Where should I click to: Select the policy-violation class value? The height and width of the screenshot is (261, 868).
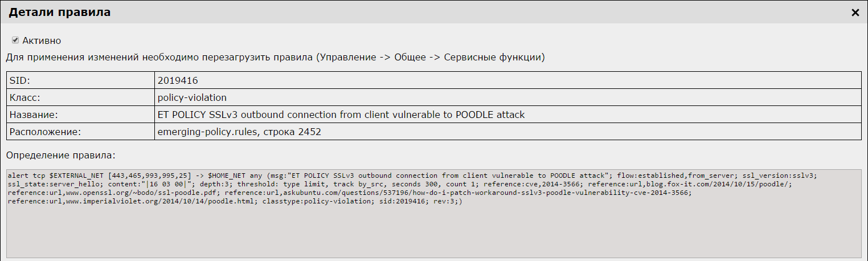point(192,97)
